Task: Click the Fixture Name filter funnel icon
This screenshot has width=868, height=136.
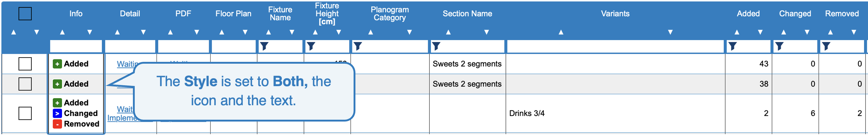Action: [x=264, y=46]
